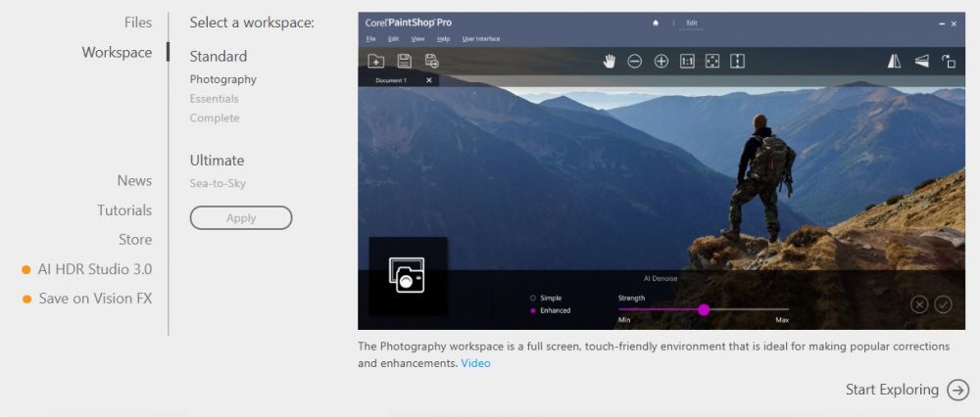980x417 pixels.
Task: Click the save floppy disk icon
Action: click(x=404, y=62)
